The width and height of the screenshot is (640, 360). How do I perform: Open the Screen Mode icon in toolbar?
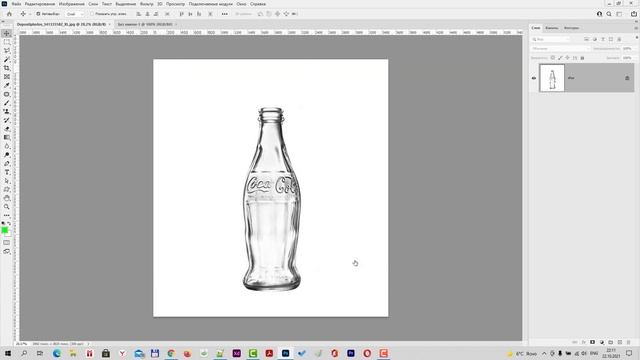pos(7,251)
